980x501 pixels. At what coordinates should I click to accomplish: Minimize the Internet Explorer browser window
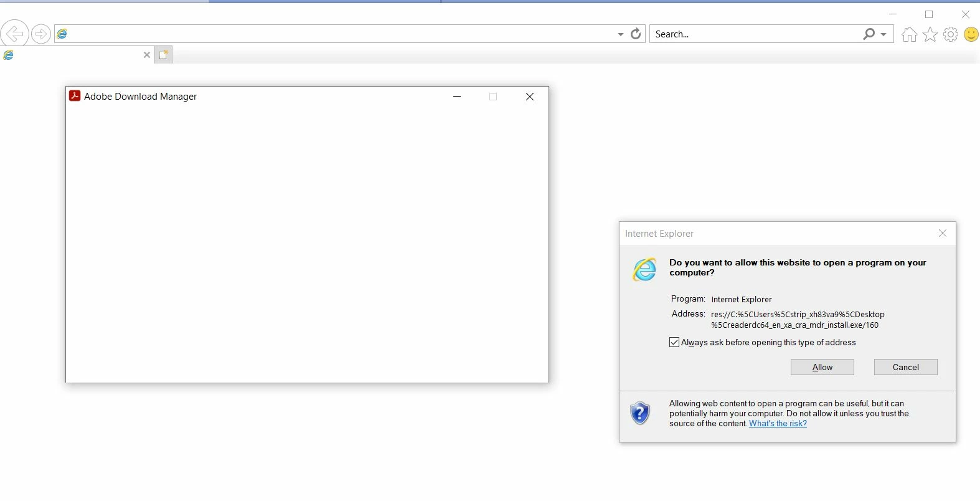point(893,14)
